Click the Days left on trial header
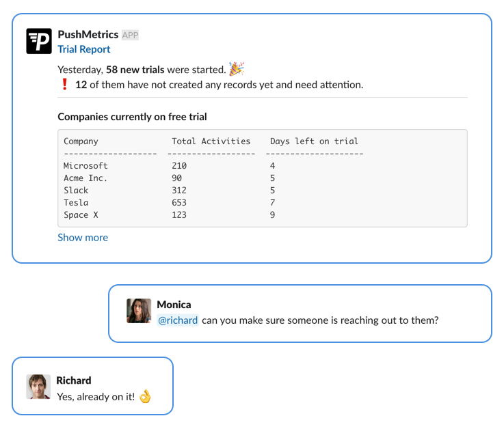The image size is (504, 429). (314, 141)
